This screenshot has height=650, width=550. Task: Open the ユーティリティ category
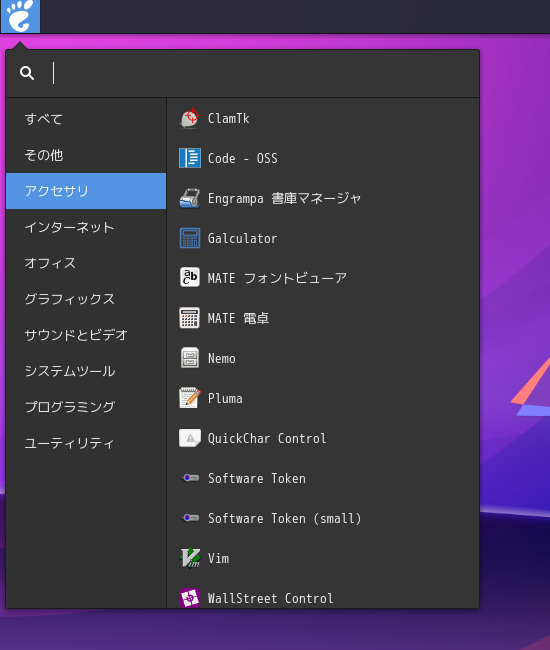tap(86, 443)
